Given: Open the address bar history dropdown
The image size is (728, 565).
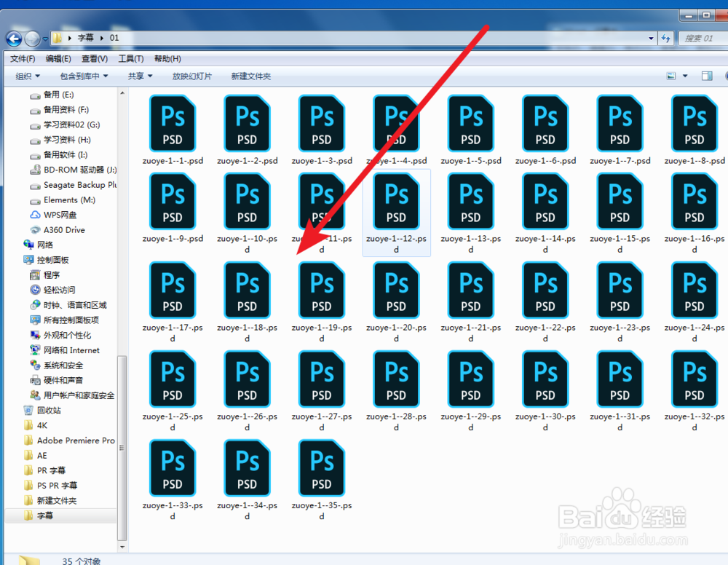Looking at the screenshot, I should tap(651, 38).
